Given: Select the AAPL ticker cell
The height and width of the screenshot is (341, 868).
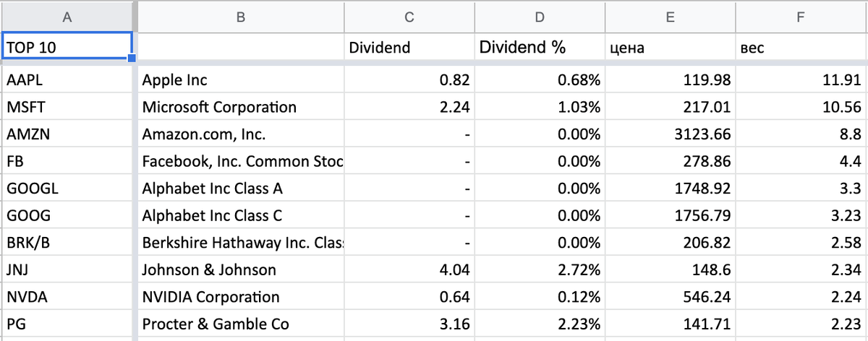Looking at the screenshot, I should coord(67,80).
